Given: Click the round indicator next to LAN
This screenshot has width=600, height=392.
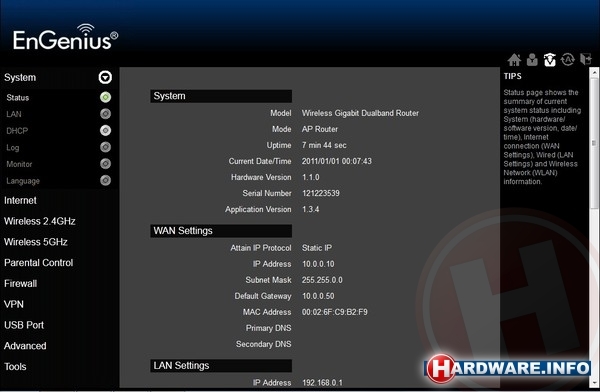Looking at the screenshot, I should [105, 114].
